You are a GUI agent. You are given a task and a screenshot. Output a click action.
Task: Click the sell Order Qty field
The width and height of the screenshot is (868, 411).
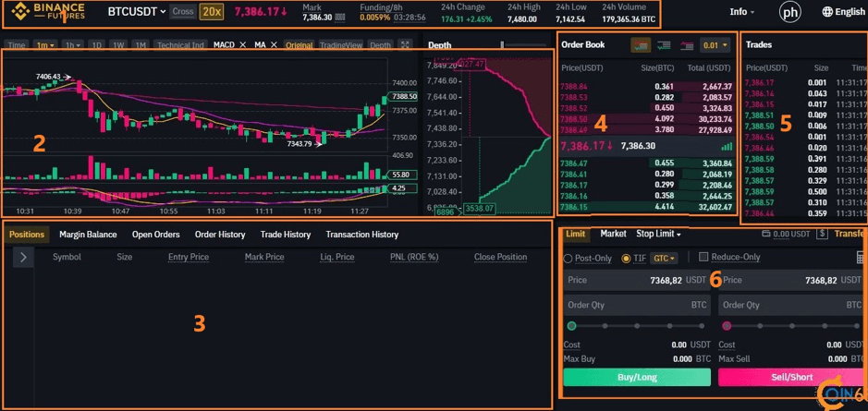pos(793,305)
